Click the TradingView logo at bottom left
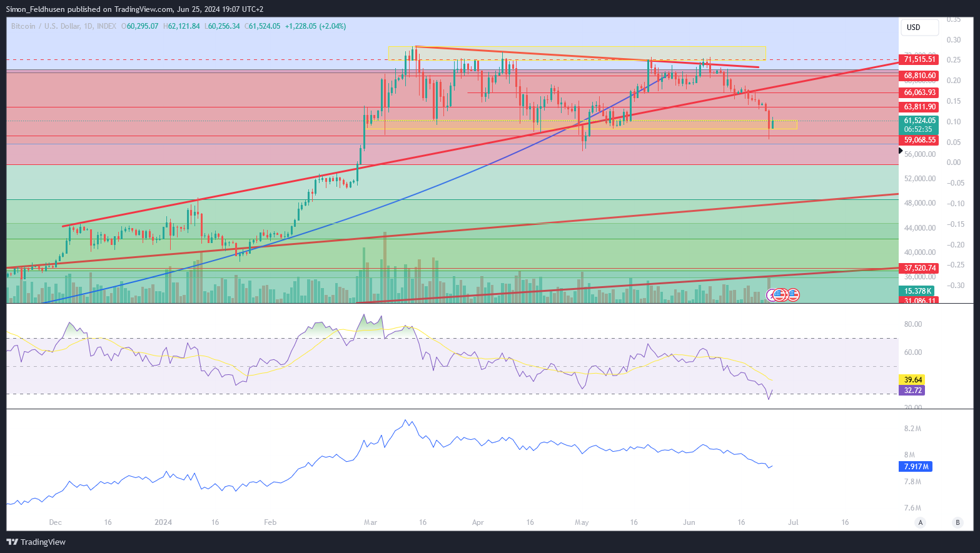Viewport: 980px width, 553px height. click(x=36, y=542)
